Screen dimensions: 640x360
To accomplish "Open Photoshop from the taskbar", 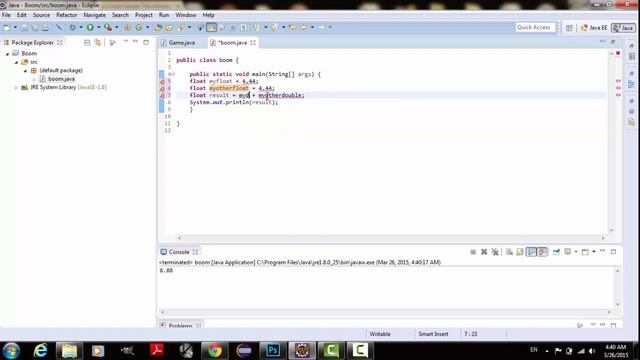I will point(273,351).
